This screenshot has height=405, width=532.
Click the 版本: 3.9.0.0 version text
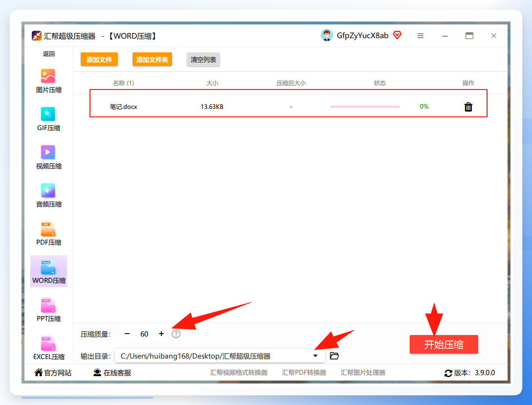click(475, 373)
